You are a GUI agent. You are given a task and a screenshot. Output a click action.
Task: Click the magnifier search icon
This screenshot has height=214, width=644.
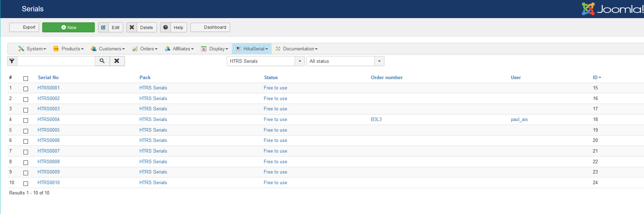102,61
